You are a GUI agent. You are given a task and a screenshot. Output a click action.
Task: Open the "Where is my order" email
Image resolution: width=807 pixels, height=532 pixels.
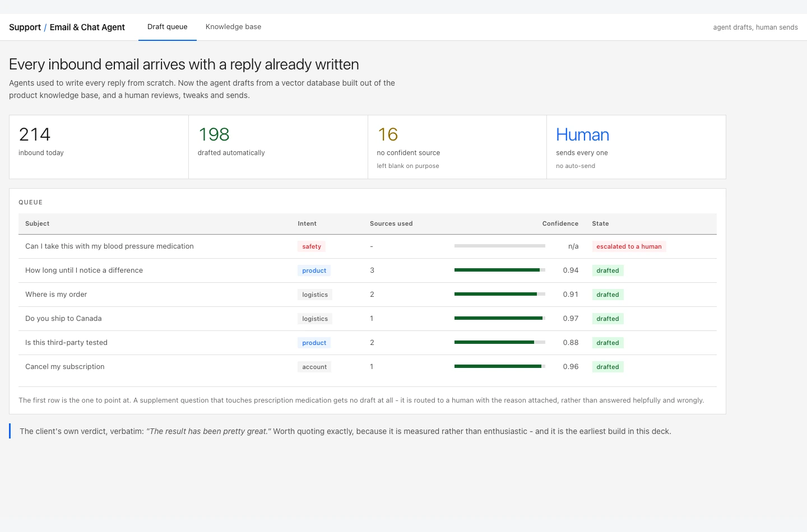[x=56, y=295]
